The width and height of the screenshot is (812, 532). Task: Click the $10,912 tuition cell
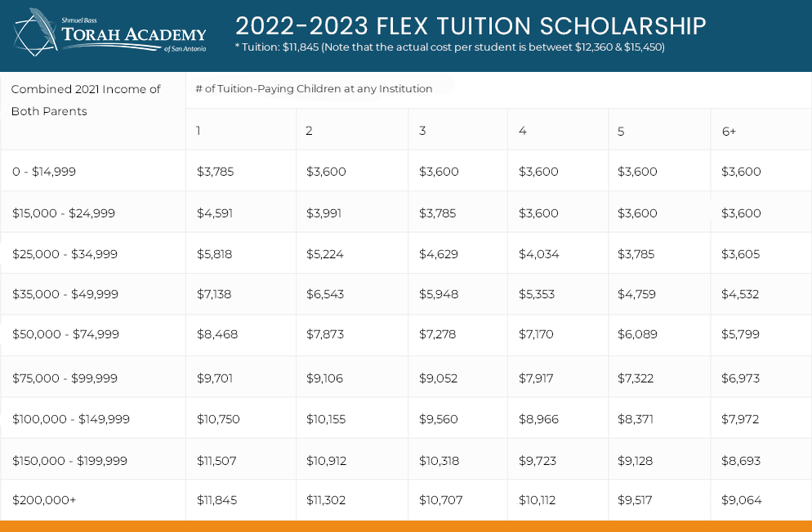pyautogui.click(x=326, y=461)
